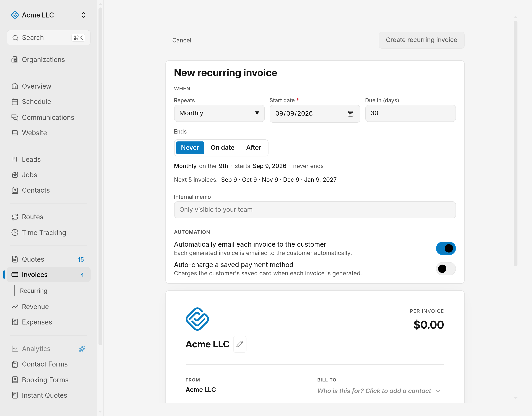
Task: Click the Invoices card icon
Action: coord(15,275)
